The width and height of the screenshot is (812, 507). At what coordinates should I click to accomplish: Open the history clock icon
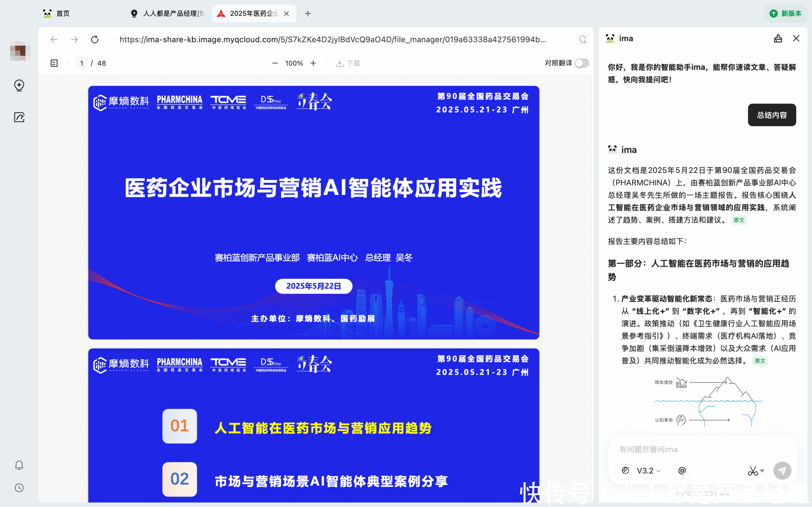click(19, 488)
